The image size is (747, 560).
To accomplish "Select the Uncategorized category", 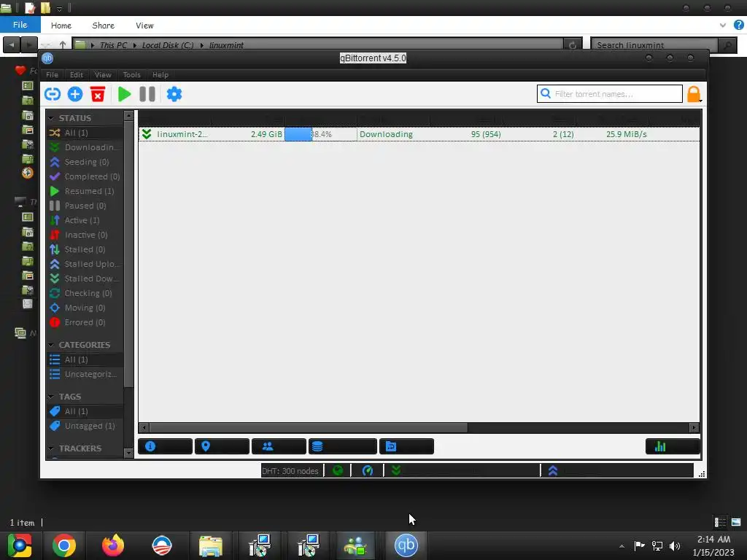I will coord(85,374).
